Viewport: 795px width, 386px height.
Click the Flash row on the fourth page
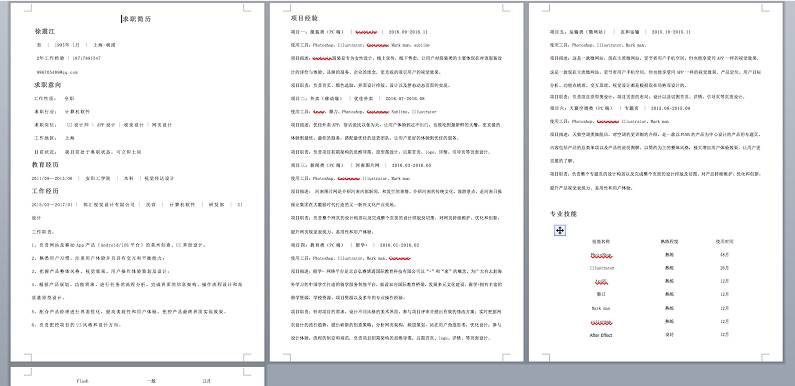[x=143, y=380]
